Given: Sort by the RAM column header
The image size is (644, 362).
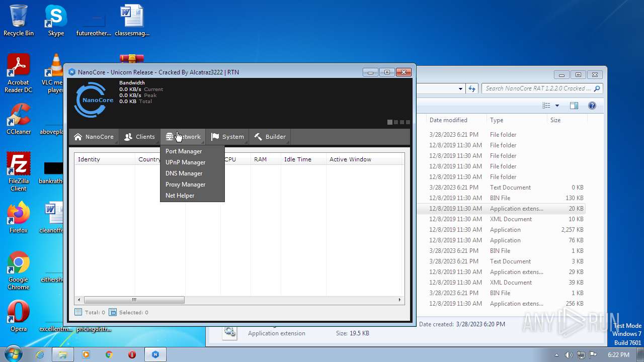Looking at the screenshot, I should point(265,159).
